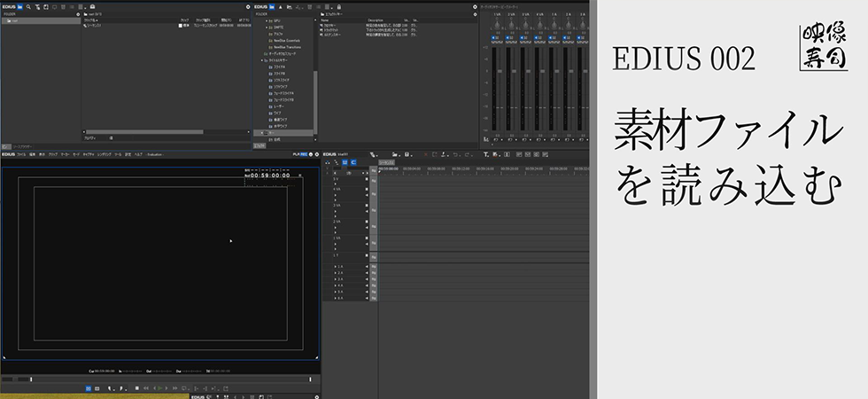This screenshot has height=399, width=868.
Task: Click the Rcd timecode 00:59:00:00 in preview
Action: [270, 176]
